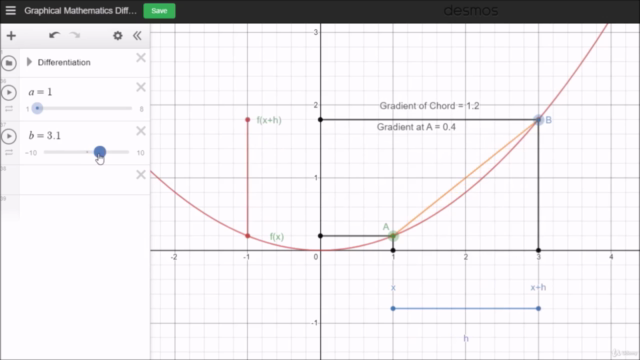The image size is (640, 360).
Task: Click the desmos logo in the header
Action: (x=471, y=11)
